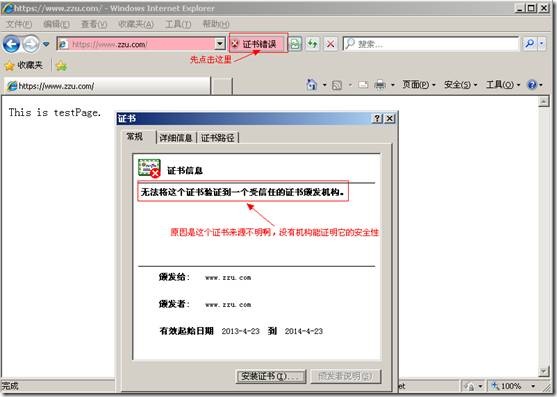This screenshot has height=397, width=557.
Task: Switch to the 常规 tab in certificate dialog
Action: (x=135, y=137)
